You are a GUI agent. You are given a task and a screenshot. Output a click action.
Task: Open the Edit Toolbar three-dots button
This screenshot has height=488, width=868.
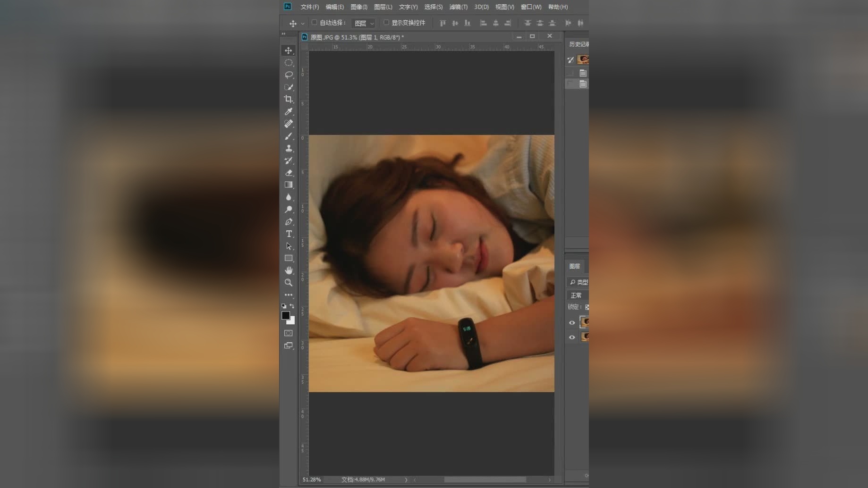coord(289,295)
